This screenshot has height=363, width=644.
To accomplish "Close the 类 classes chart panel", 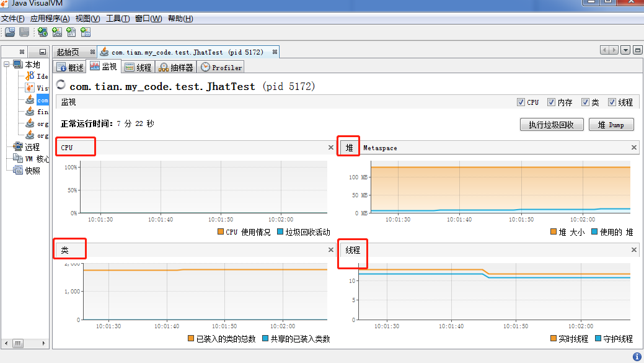I will (331, 249).
